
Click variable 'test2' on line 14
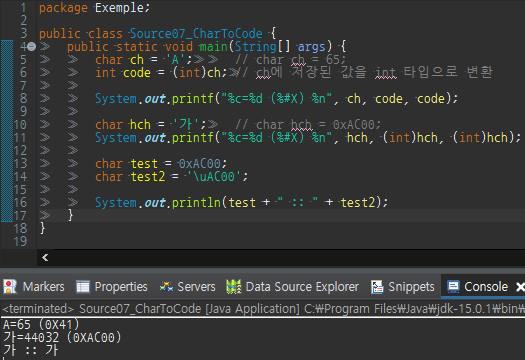click(147, 176)
